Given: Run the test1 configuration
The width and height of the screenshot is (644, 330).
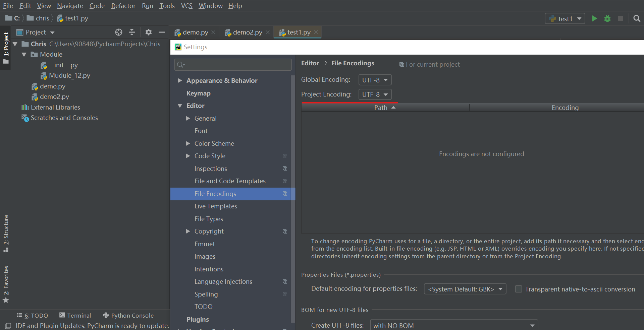Looking at the screenshot, I should click(x=594, y=18).
